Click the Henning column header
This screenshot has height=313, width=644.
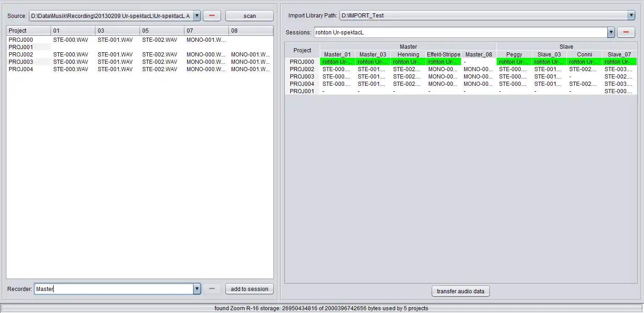(x=408, y=54)
